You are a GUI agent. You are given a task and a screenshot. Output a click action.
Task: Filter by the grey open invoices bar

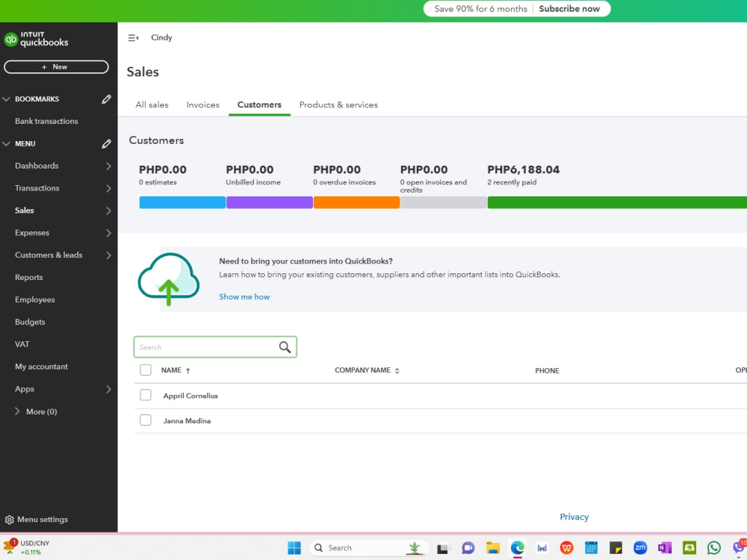pos(444,202)
